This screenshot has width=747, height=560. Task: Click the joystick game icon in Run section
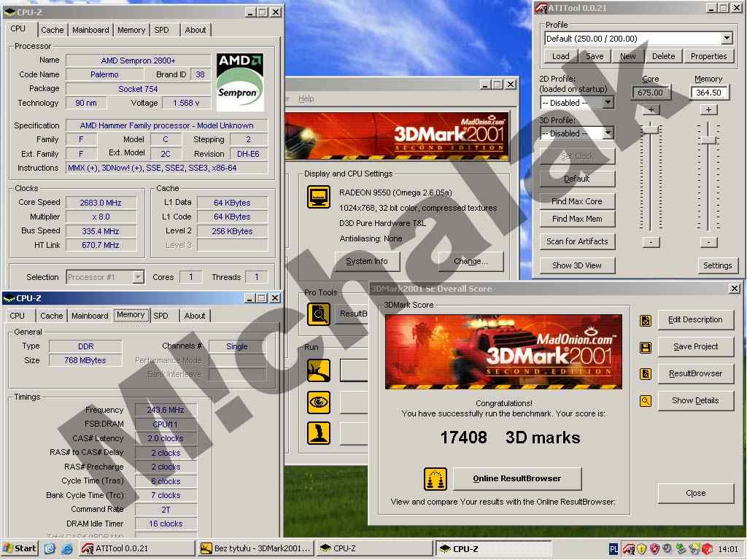coord(319,433)
